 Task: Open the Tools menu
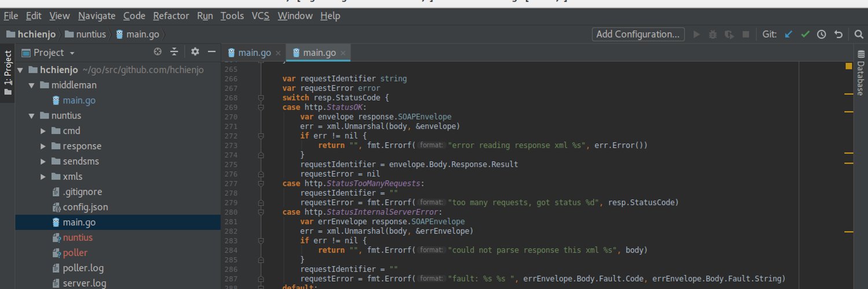pos(232,16)
